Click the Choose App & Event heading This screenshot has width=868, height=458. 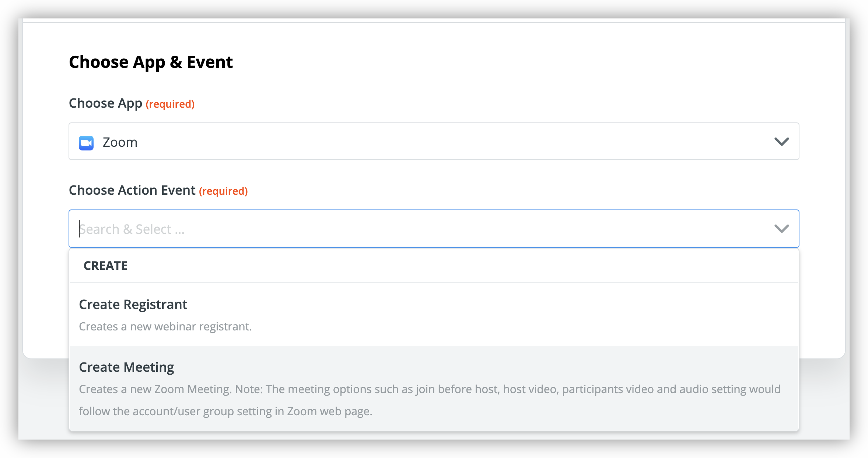coord(151,62)
